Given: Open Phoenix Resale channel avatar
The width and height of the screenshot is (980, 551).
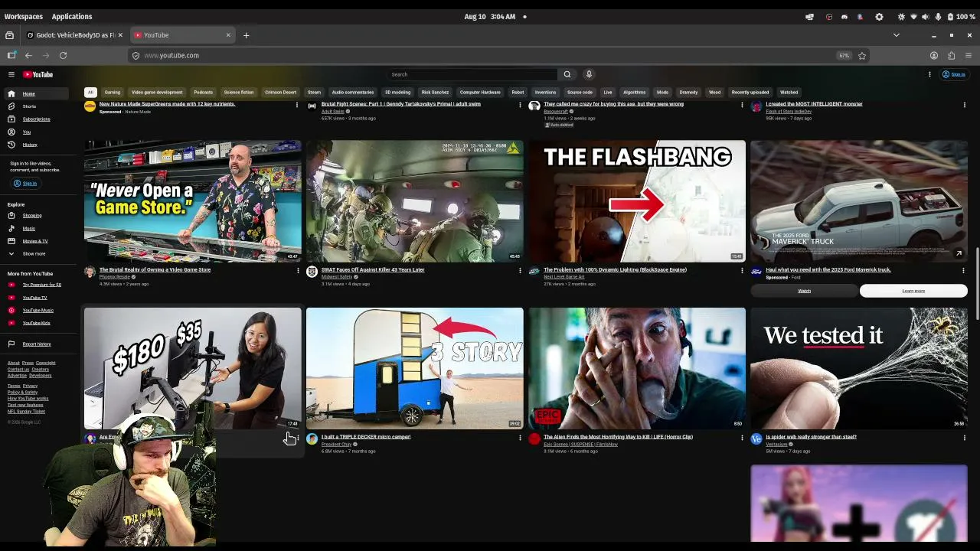Looking at the screenshot, I should click(90, 272).
